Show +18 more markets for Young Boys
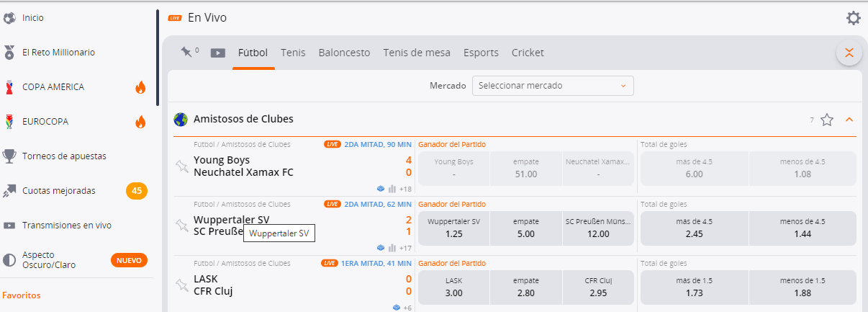The height and width of the screenshot is (312, 868). pyautogui.click(x=405, y=189)
